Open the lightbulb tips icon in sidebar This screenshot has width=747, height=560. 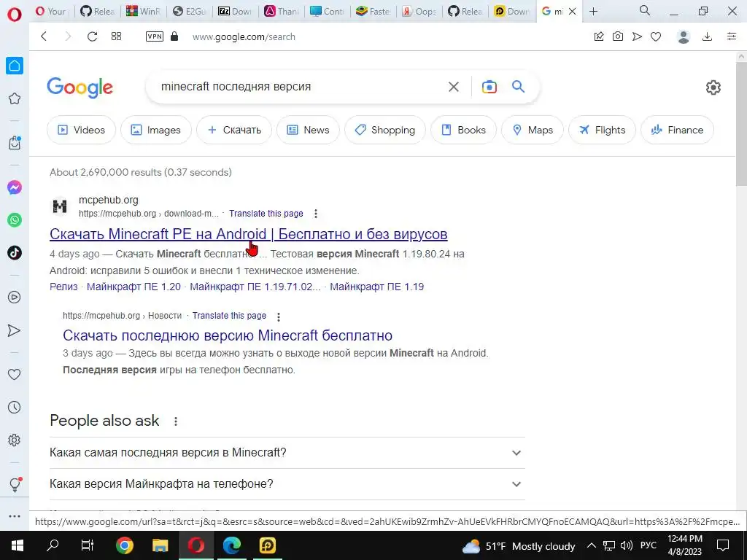[15, 484]
